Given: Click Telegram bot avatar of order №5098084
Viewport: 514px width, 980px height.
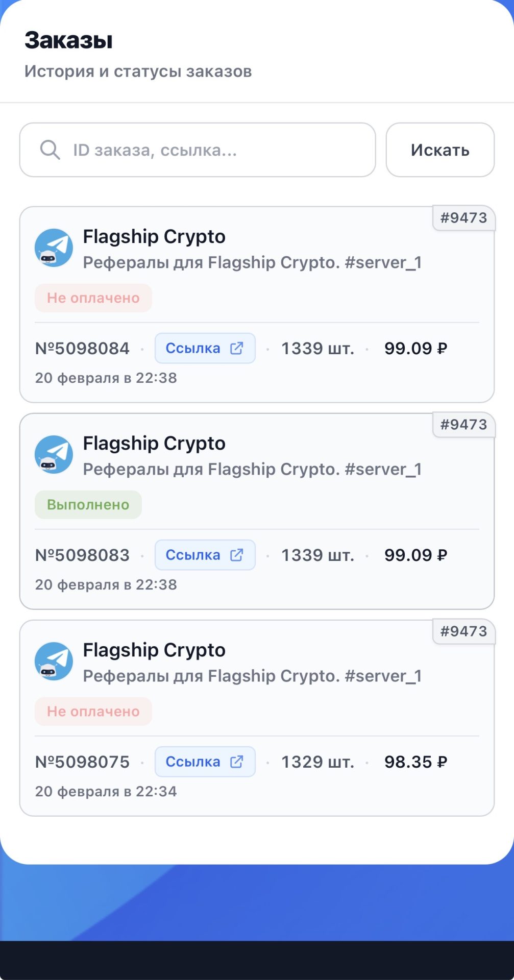Looking at the screenshot, I should click(x=54, y=248).
